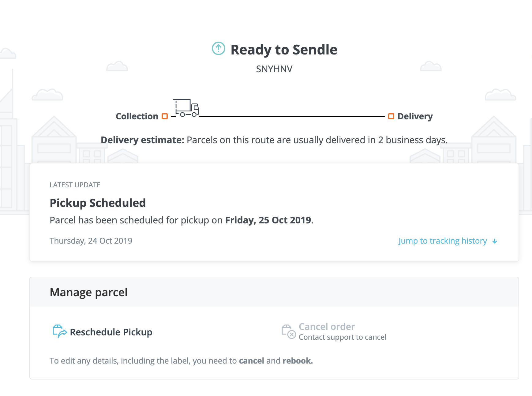The width and height of the screenshot is (532, 396).
Task: Jump to tracking history link
Action: tap(443, 241)
